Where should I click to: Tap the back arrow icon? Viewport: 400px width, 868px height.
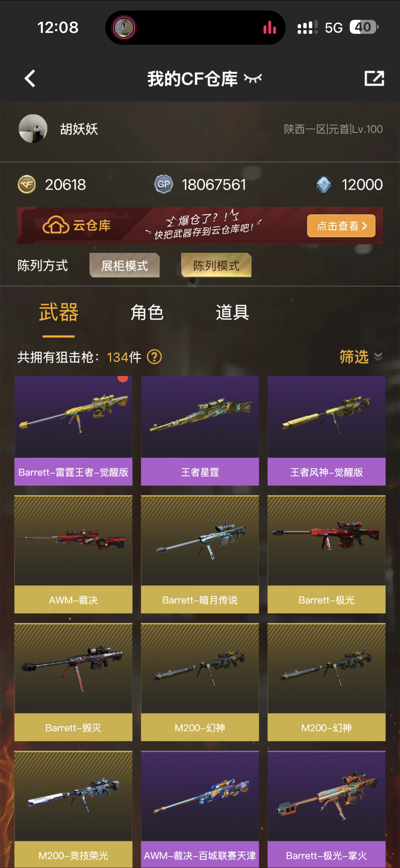tap(30, 79)
